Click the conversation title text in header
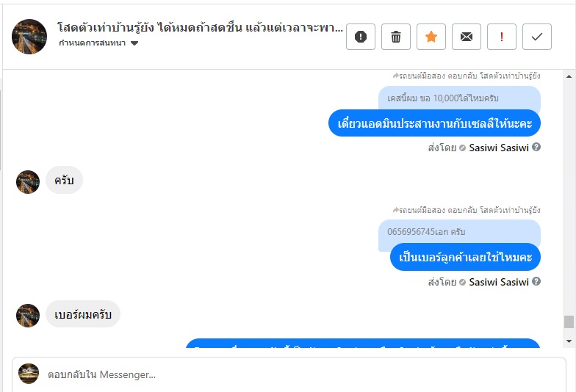The height and width of the screenshot is (392, 576). (x=200, y=28)
